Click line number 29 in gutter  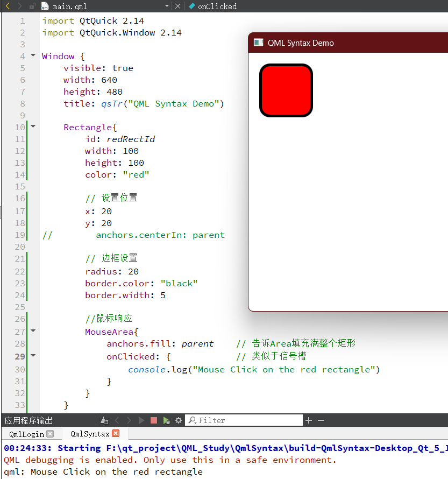pos(20,356)
